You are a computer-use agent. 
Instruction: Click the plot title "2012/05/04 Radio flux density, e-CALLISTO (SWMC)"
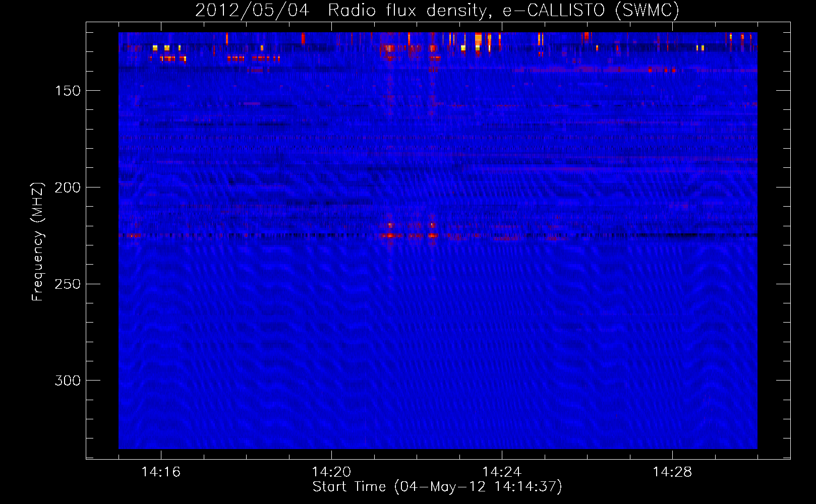tap(437, 10)
